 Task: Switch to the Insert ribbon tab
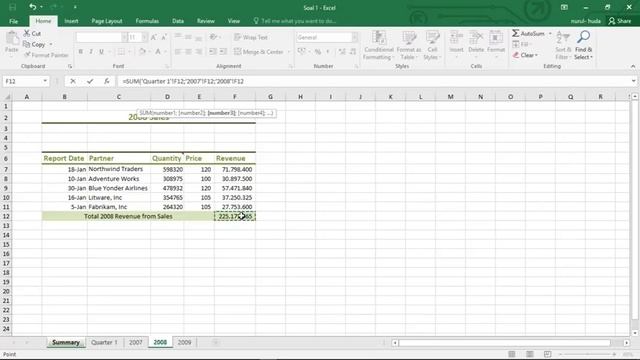pos(71,21)
